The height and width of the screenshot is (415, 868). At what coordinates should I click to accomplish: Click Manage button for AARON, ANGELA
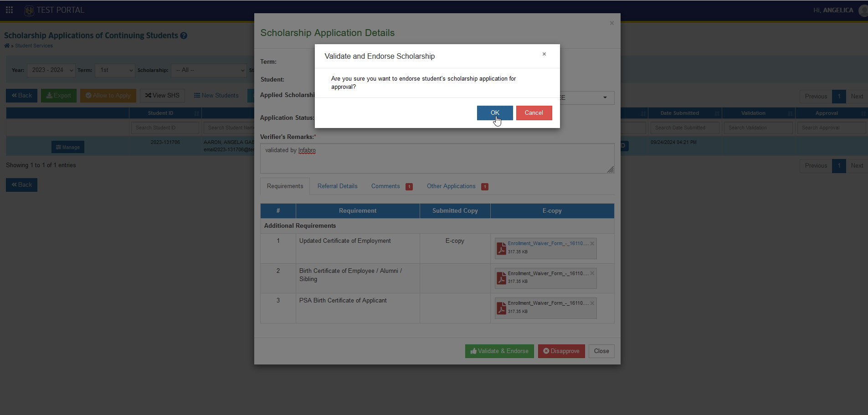pos(68,147)
